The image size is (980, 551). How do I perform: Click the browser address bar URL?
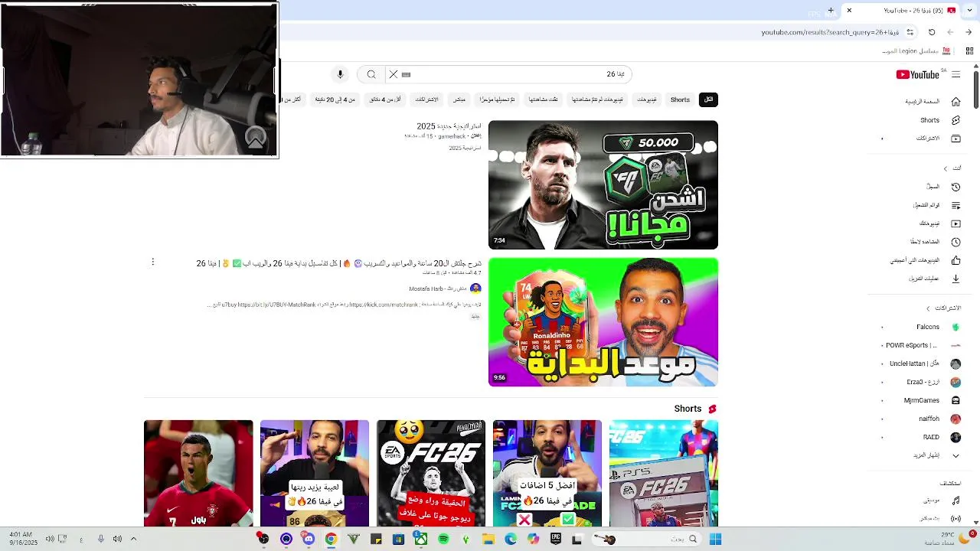tap(830, 32)
